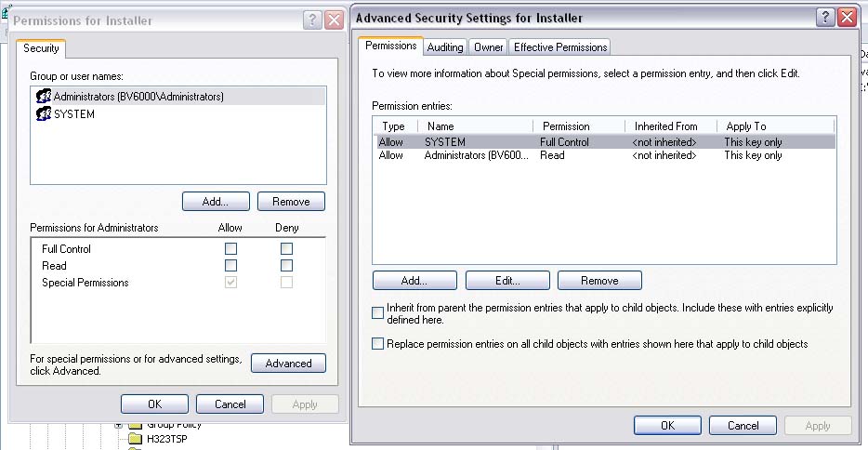The image size is (868, 450).
Task: Close the Permissions for Installer dialog
Action: point(334,20)
